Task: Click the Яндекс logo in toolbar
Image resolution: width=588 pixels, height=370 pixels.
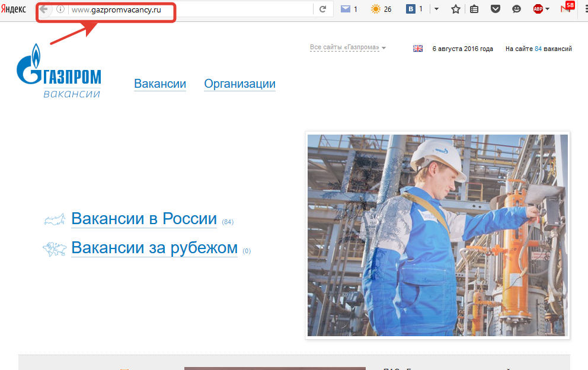Action: (14, 9)
